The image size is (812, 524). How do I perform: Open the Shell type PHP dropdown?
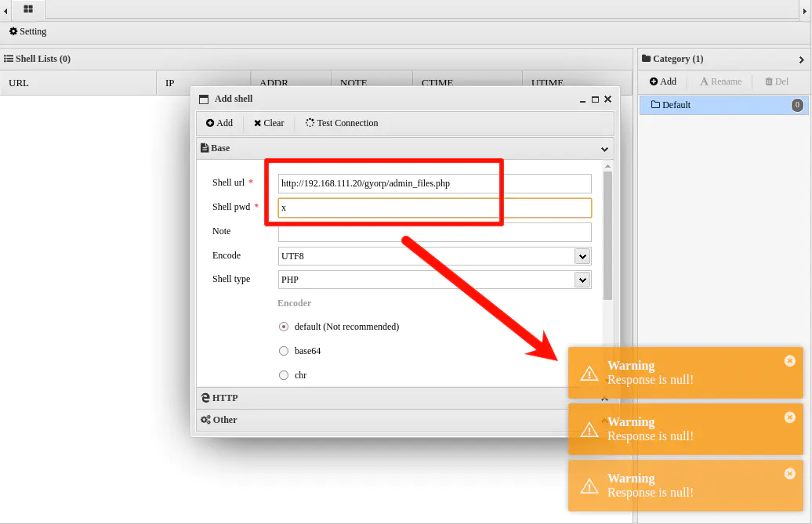[582, 280]
